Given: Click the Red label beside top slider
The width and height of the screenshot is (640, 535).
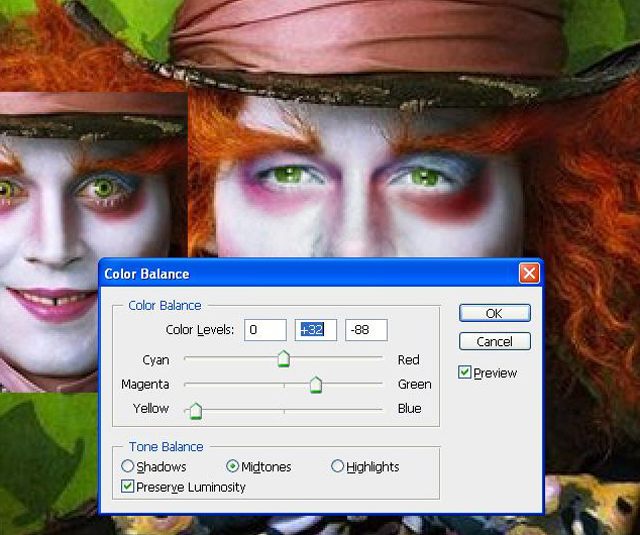Looking at the screenshot, I should tap(408, 360).
